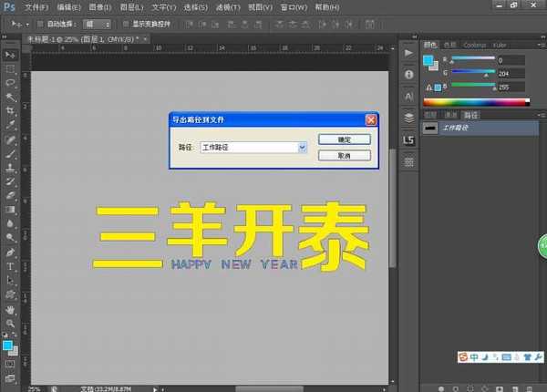Open the 文件(F) menu

38,6
